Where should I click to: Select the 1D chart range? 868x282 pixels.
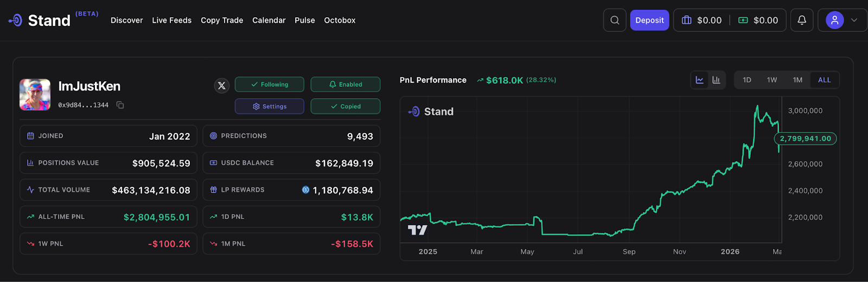pos(747,80)
